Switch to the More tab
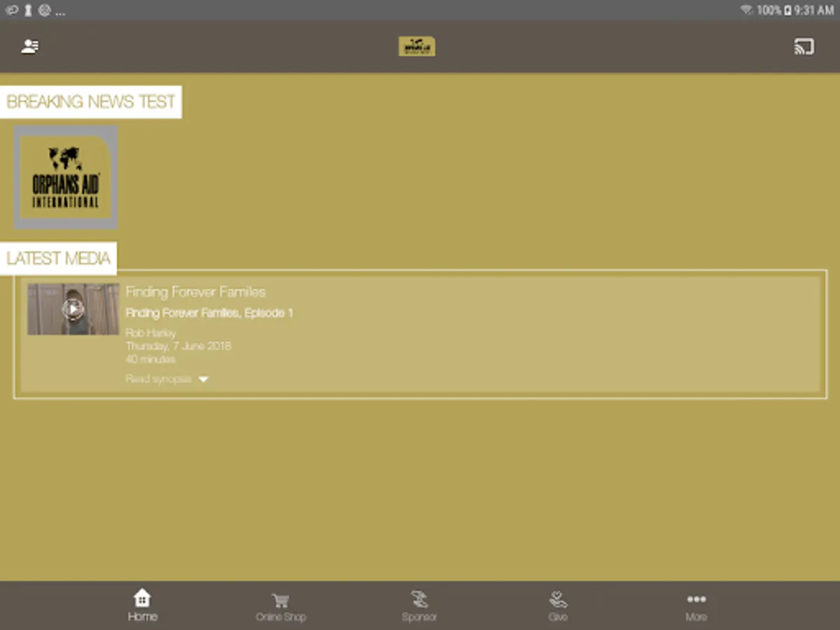The width and height of the screenshot is (840, 630). 696,606
